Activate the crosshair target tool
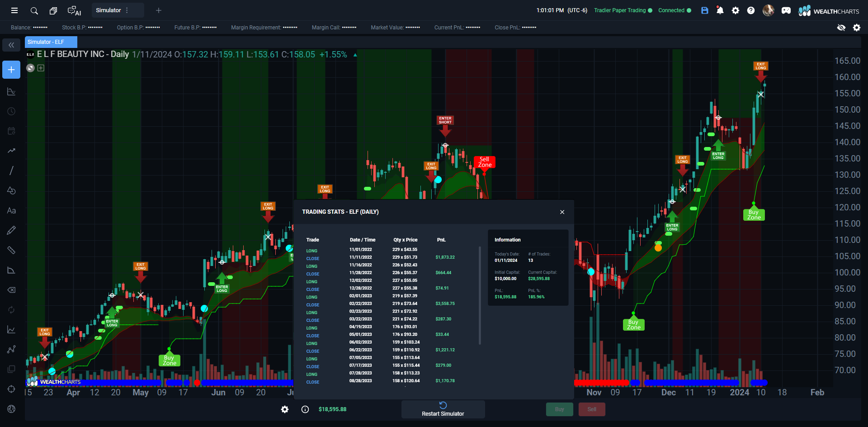868x427 pixels. click(11, 389)
